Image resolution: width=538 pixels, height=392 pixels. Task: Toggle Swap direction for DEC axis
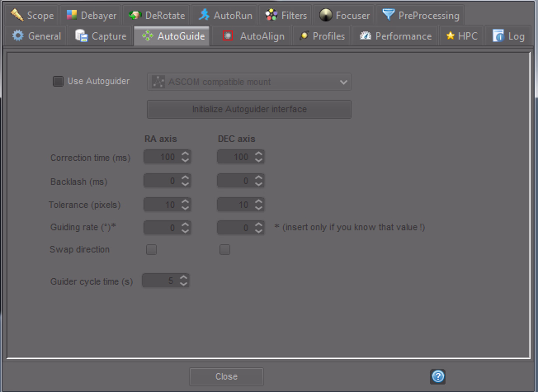click(x=224, y=249)
